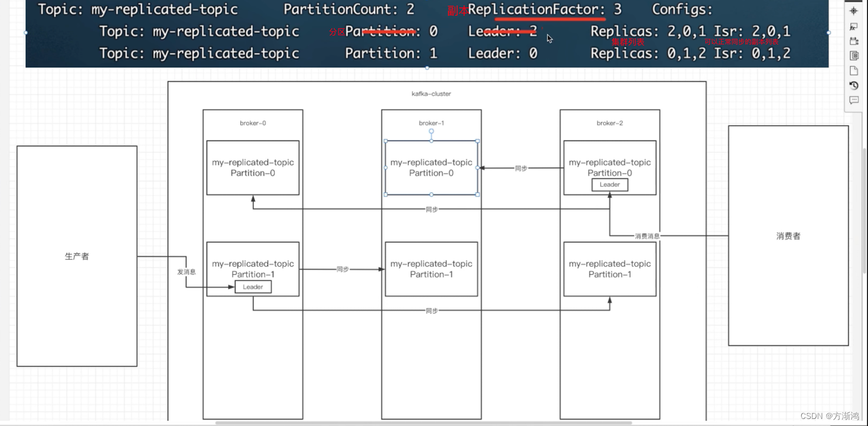Open the page settings icon

pyautogui.click(x=853, y=70)
